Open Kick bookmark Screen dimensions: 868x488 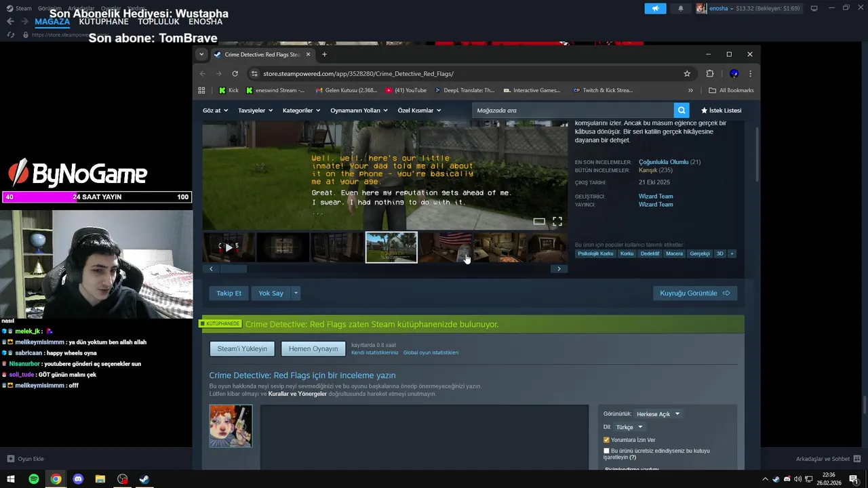(x=229, y=90)
